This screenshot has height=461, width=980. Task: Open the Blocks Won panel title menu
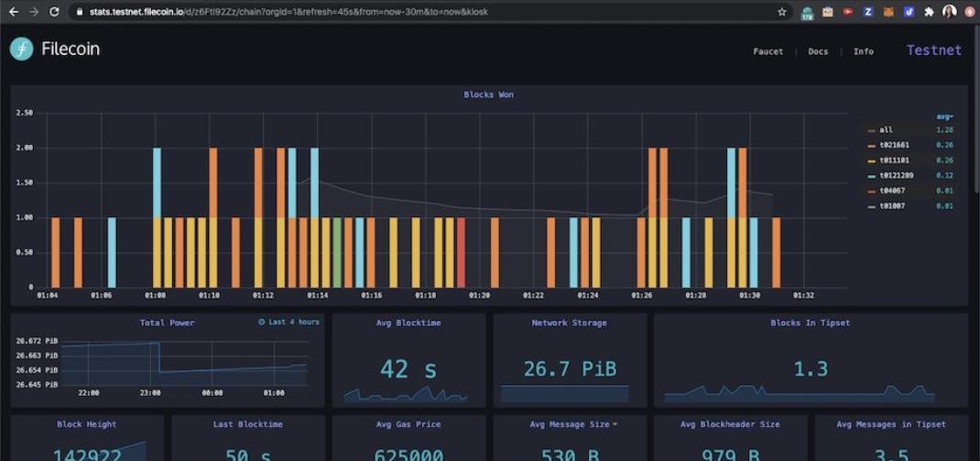[x=488, y=94]
